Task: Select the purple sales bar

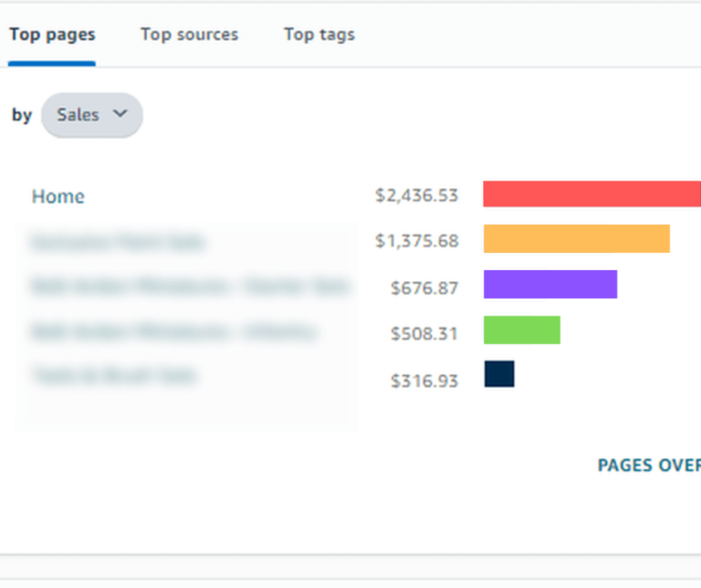Action: click(549, 284)
